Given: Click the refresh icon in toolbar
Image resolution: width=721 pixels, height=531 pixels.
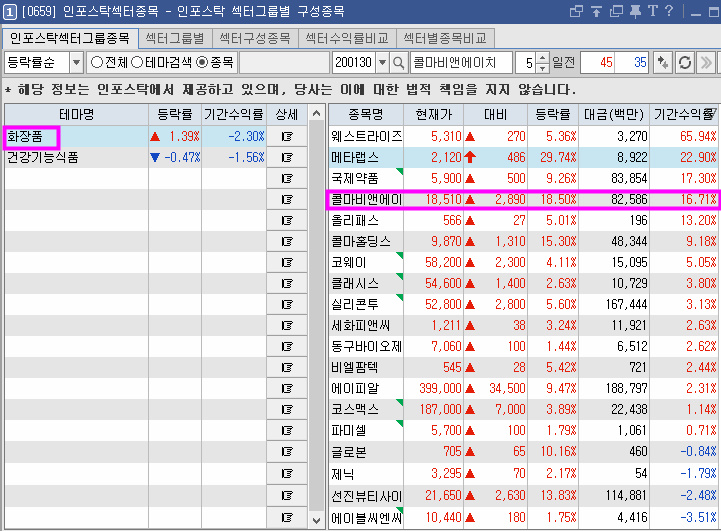Looking at the screenshot, I should pyautogui.click(x=685, y=63).
